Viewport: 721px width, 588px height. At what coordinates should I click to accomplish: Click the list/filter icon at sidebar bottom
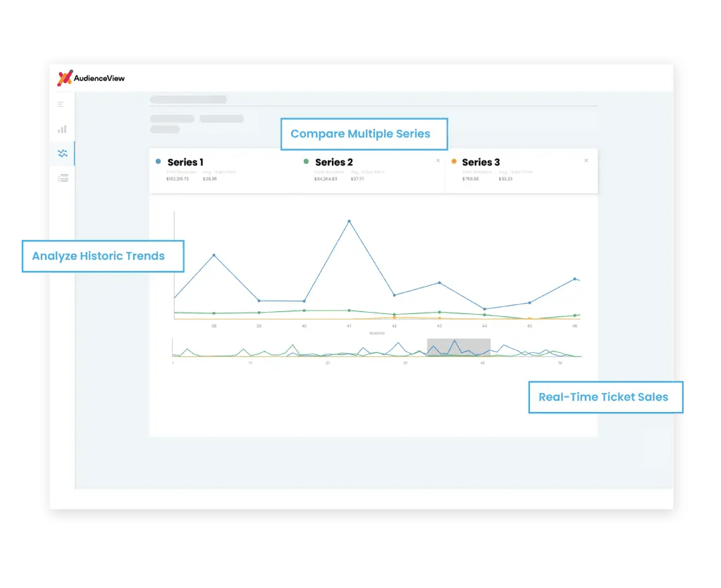pos(63,177)
